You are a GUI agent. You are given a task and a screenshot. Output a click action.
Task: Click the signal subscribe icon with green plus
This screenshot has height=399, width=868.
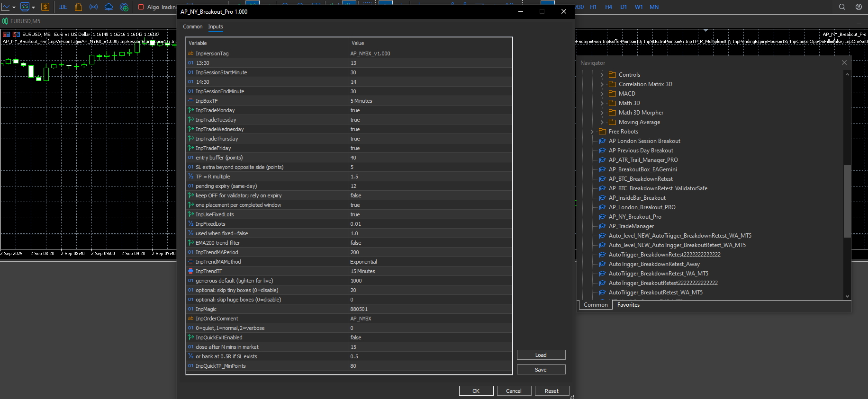coord(124,7)
